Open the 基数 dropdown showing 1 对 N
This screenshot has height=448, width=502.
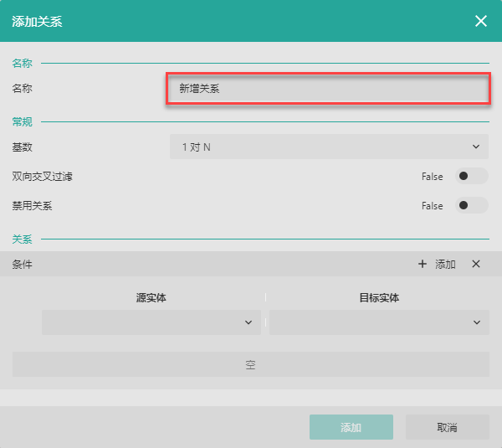[x=328, y=147]
